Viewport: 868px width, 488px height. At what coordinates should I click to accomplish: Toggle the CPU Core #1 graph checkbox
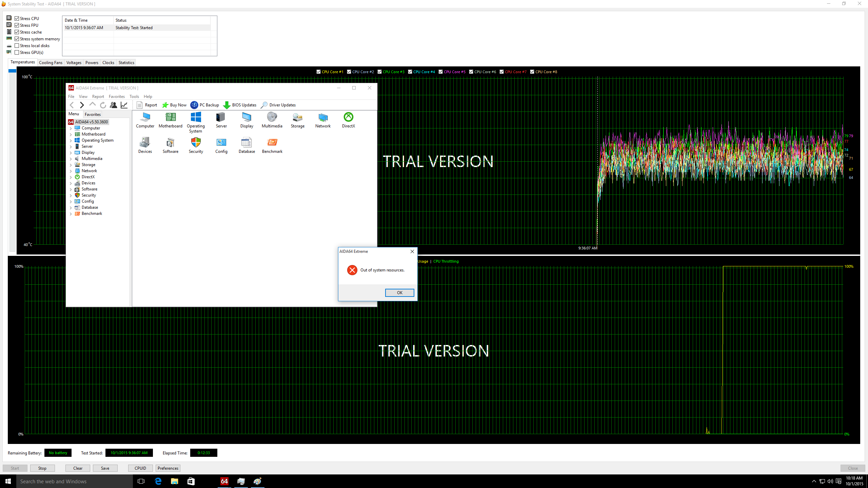(x=318, y=72)
